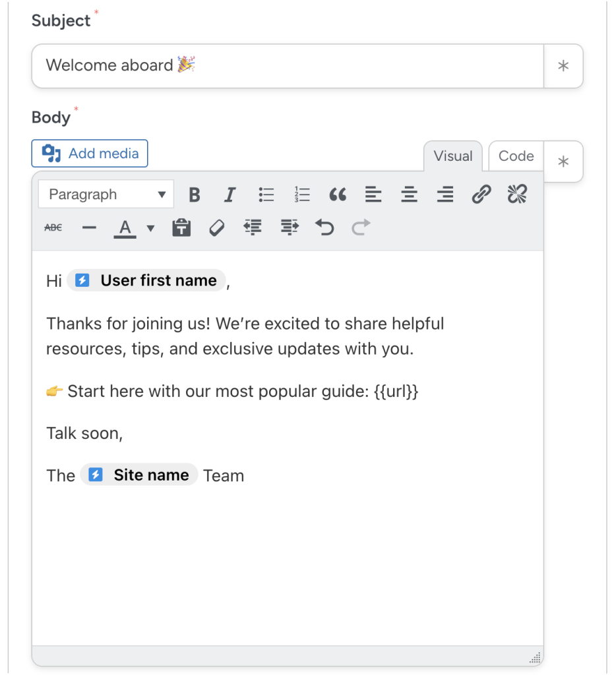Viewport: 616px width, 675px height.
Task: Insert a horizontal line
Action: [89, 227]
